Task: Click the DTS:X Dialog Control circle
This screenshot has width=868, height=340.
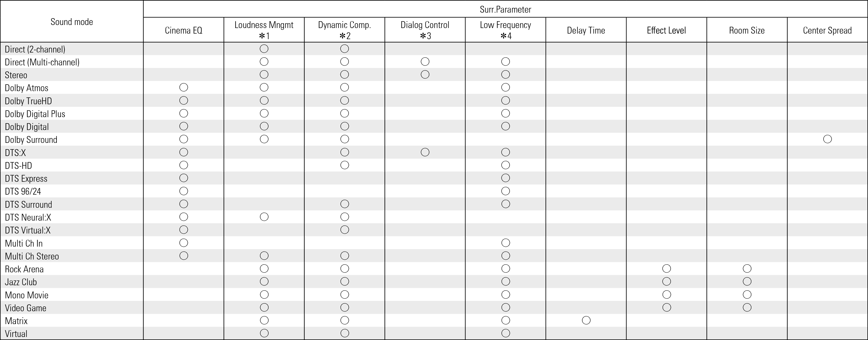Action: pyautogui.click(x=425, y=152)
